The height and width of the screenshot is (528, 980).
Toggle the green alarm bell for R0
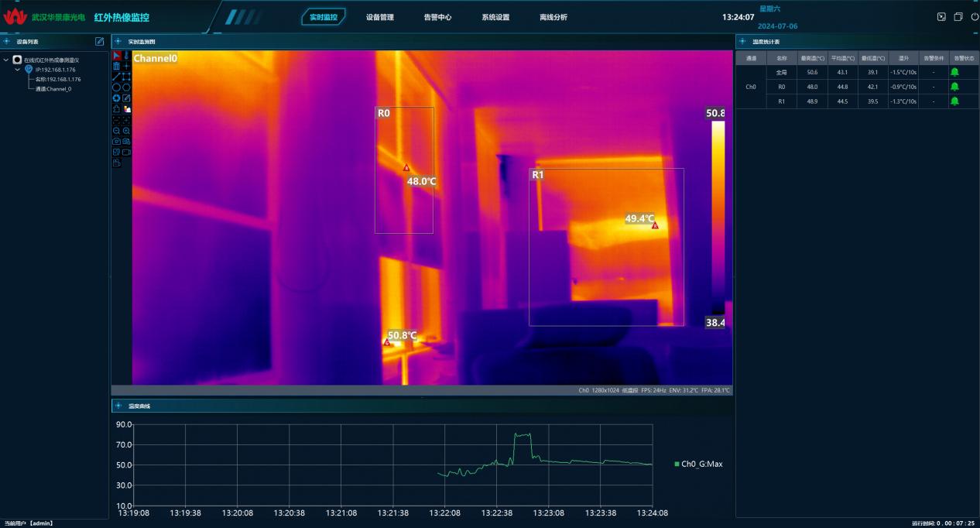(954, 87)
